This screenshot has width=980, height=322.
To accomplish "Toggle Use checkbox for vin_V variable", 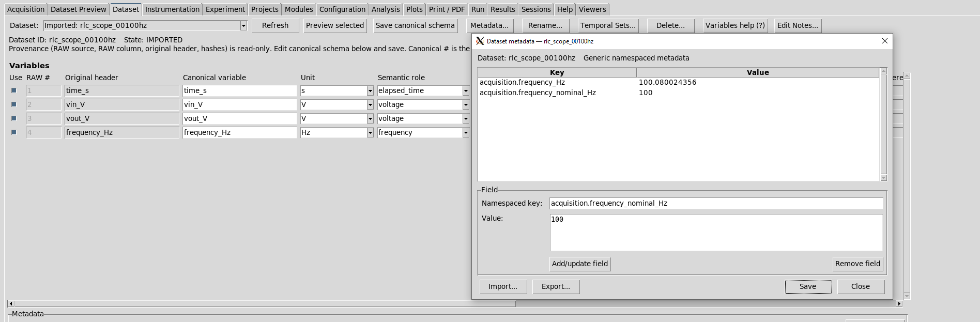I will (14, 104).
